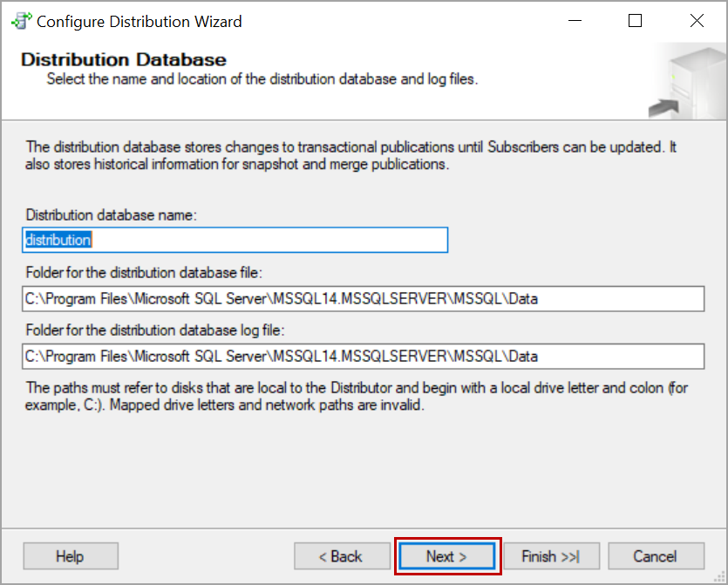Minimize the Configure Distribution Wizard window
The width and height of the screenshot is (728, 585).
pyautogui.click(x=575, y=20)
